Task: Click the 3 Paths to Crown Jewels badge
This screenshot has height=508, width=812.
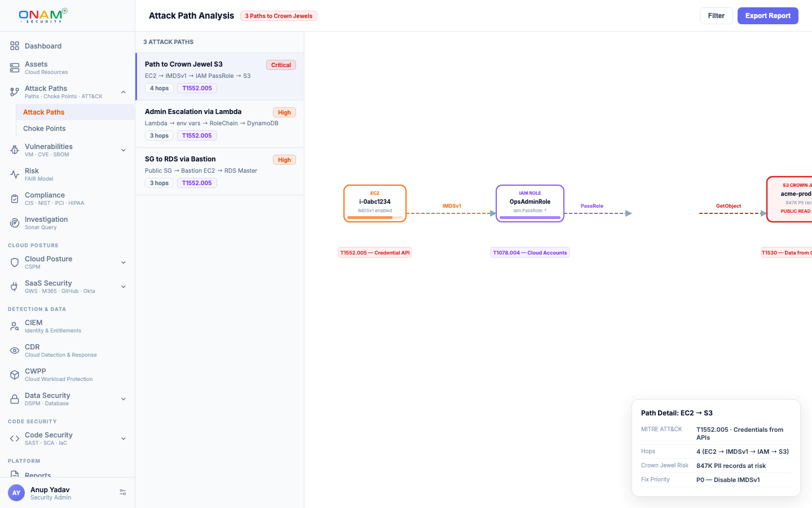Action: click(279, 16)
